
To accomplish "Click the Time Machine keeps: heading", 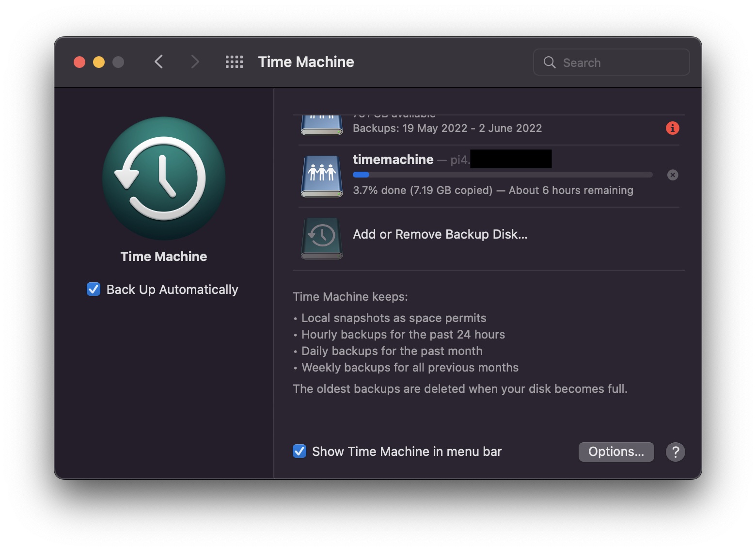I will (x=350, y=297).
